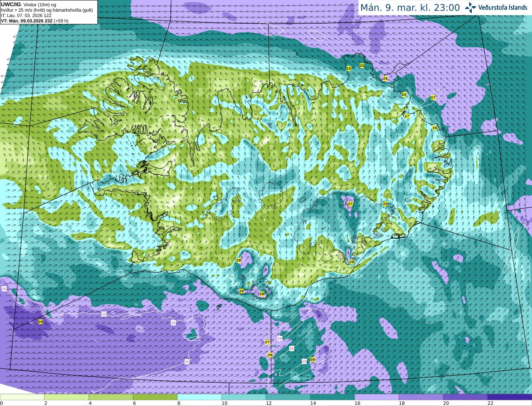Viewport: 532px width, 406px height.
Task: Click the 22 tick label on color scale
Action: coord(490,403)
